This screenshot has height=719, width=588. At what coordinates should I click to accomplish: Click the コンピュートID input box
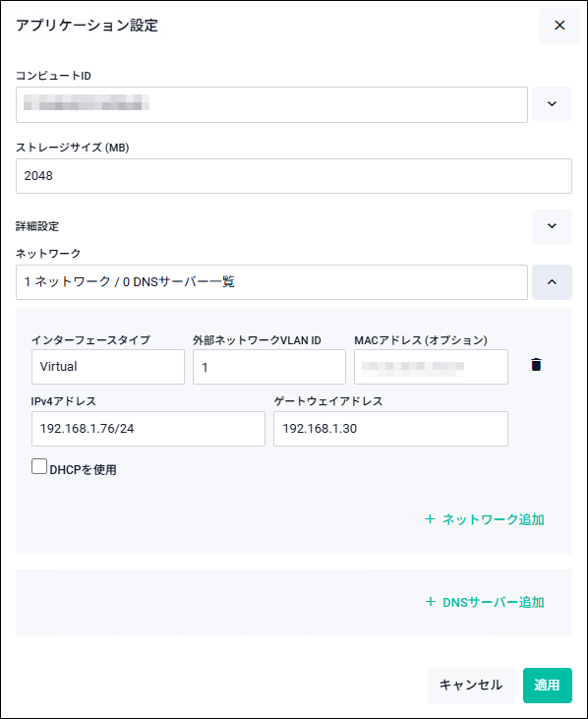click(x=271, y=104)
